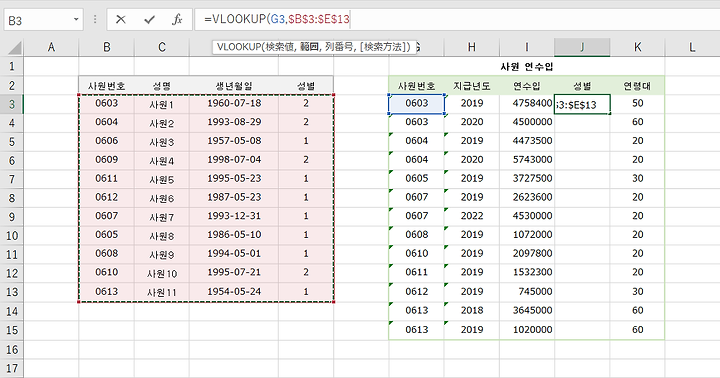
Task: Select all cells with corner triangle
Action: [x=14, y=48]
